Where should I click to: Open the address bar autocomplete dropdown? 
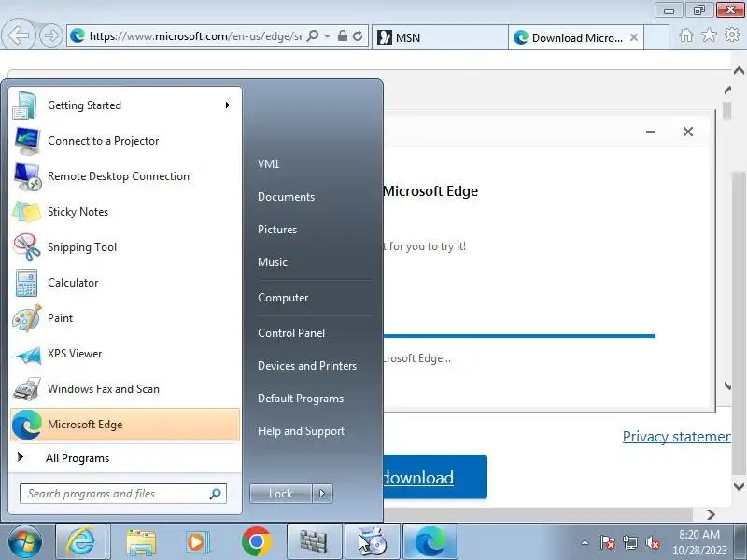point(328,36)
